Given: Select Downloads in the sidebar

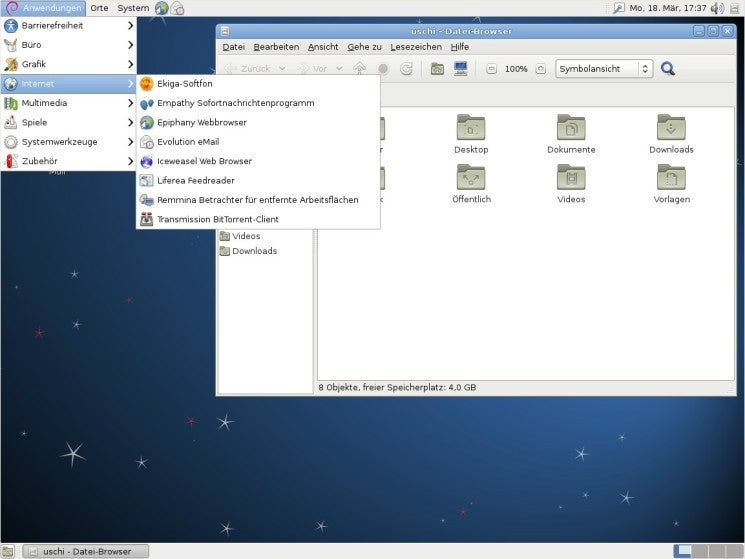Looking at the screenshot, I should pos(248,251).
